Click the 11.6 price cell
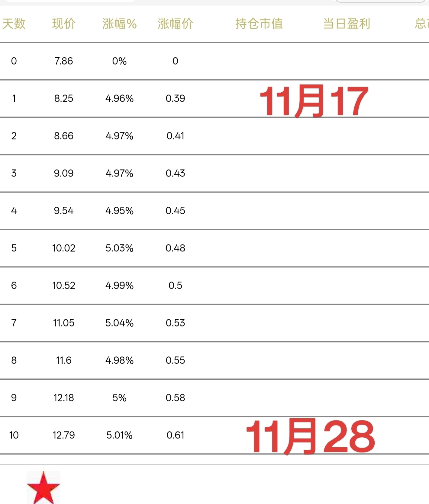The image size is (429, 504). (x=64, y=360)
